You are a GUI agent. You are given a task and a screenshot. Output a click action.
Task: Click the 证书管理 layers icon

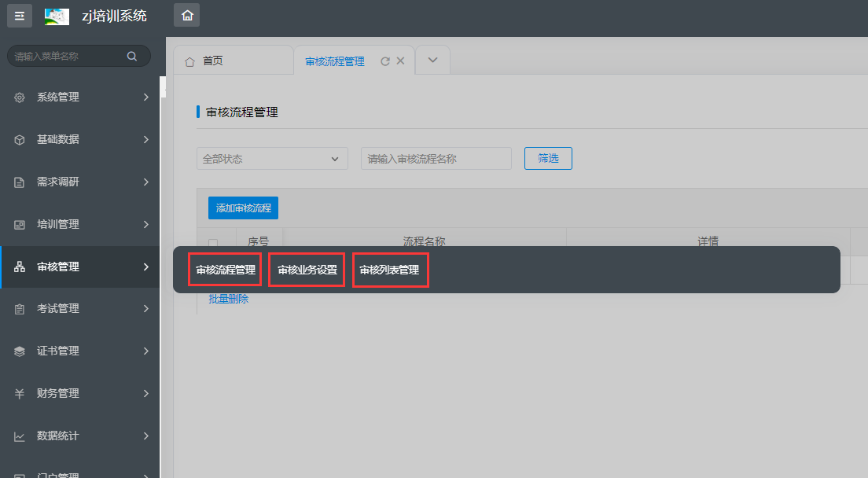coord(20,351)
